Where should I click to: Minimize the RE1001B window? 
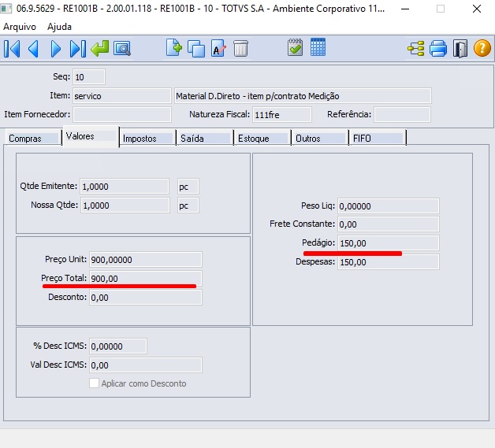point(405,9)
